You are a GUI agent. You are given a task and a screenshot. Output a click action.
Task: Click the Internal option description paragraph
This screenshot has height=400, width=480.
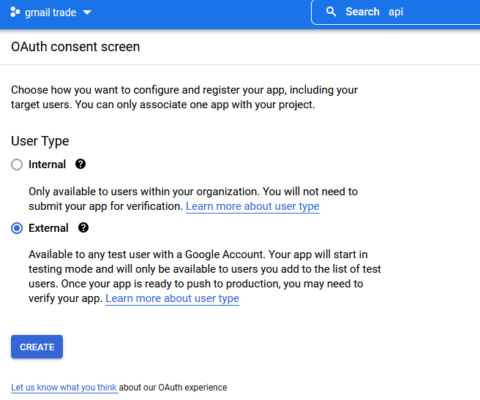193,199
